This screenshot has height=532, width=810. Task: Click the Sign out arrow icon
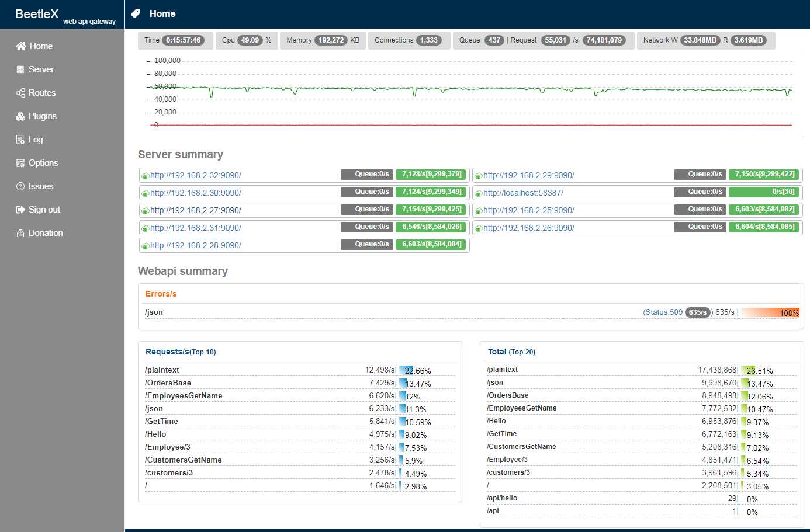coord(20,210)
